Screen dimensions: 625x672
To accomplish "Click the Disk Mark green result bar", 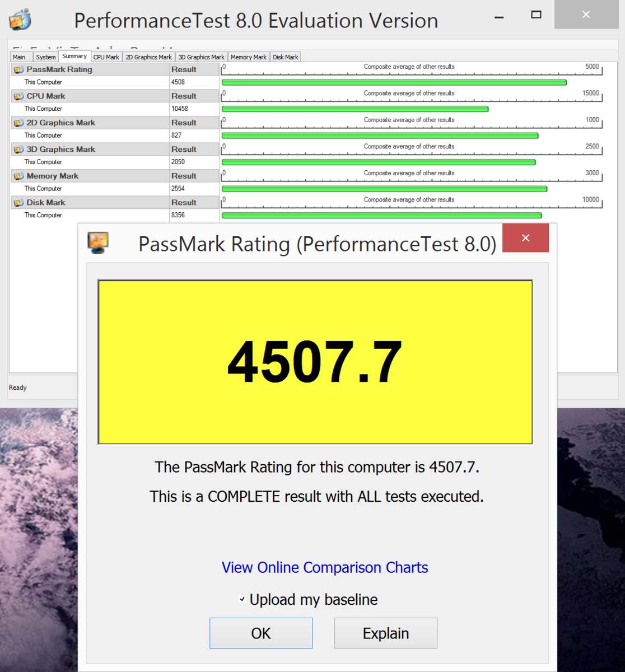I will point(381,216).
